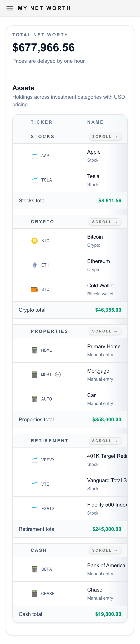140x644 pixels.
Task: Select the Tesla stock chart icon
Action: tap(34, 179)
